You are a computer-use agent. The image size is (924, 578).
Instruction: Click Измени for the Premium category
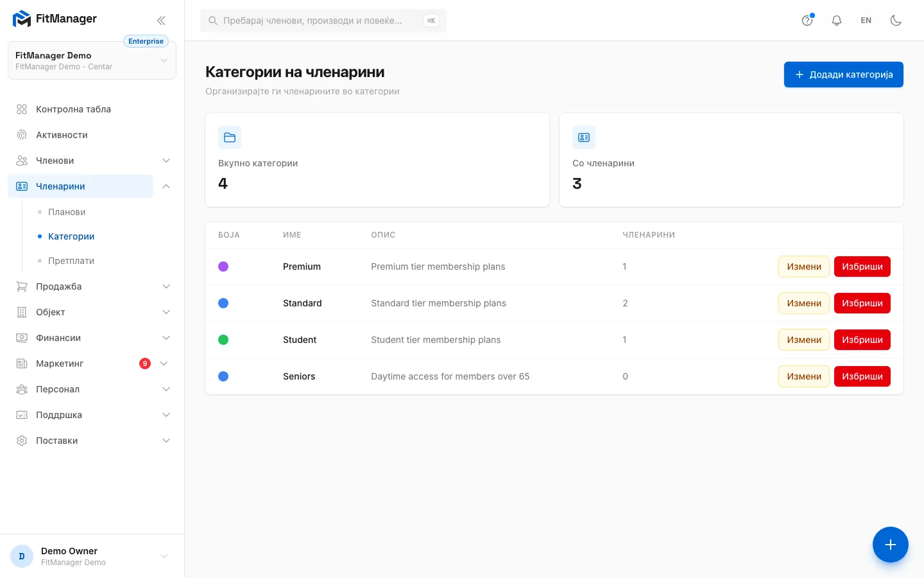[804, 267]
